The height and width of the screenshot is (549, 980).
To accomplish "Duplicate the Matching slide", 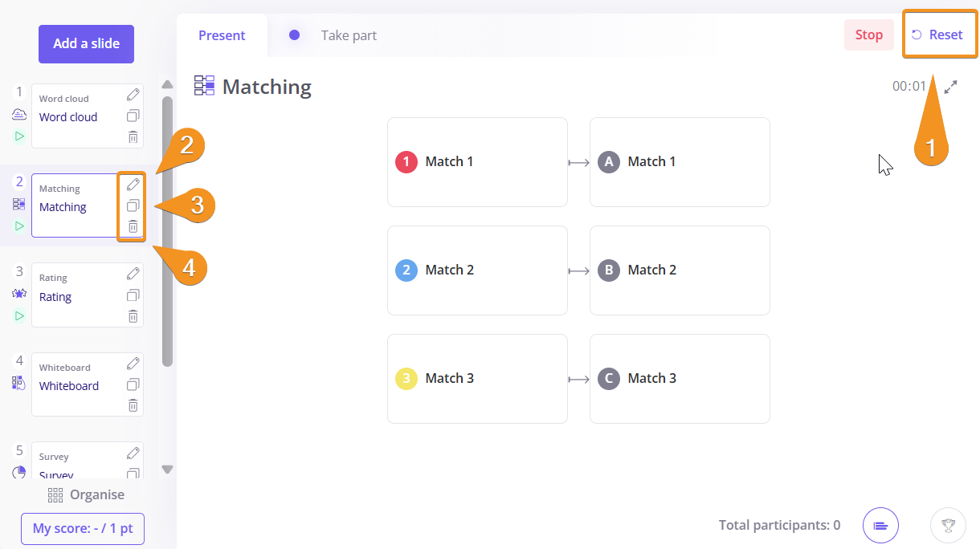I will [x=133, y=205].
